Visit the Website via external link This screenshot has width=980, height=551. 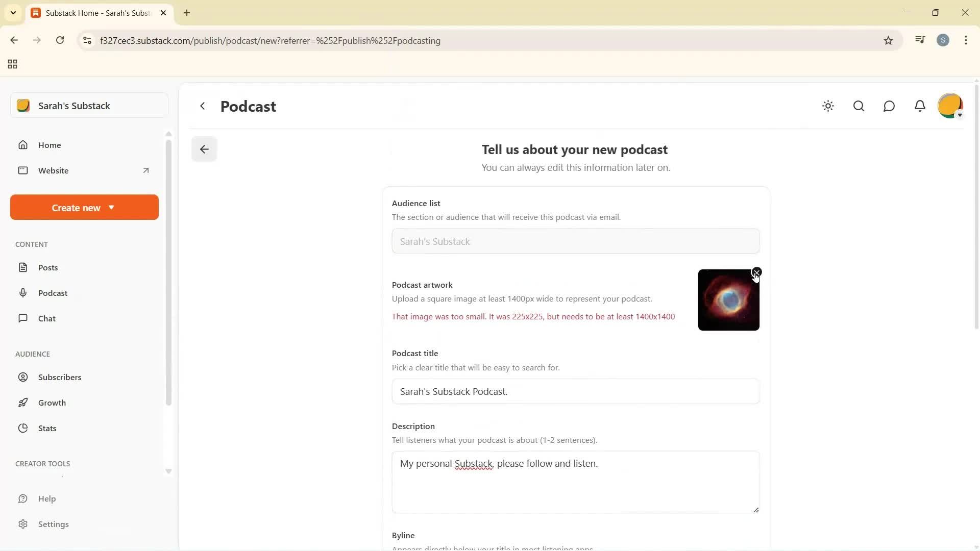[x=54, y=170]
